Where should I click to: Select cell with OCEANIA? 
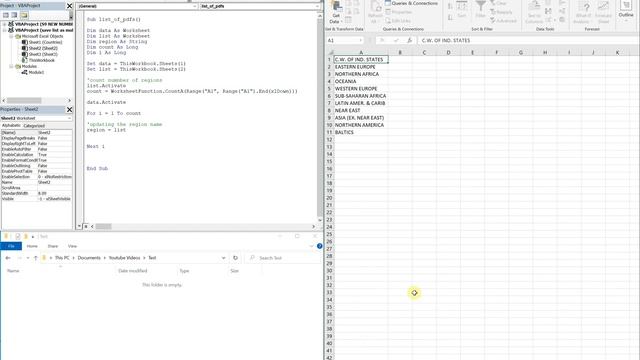[x=361, y=82]
